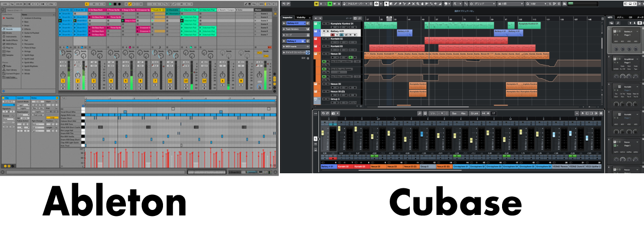Select Instruments category in Ableton browser
644x228 pixels.
coord(10,37)
